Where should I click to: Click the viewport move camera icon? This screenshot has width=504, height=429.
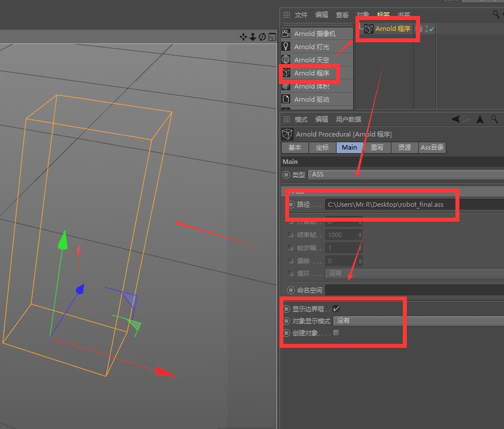[243, 37]
